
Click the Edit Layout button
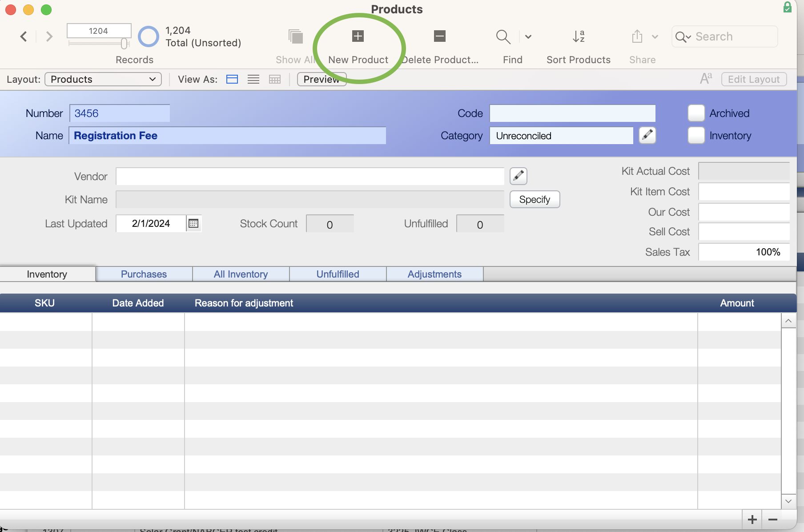coord(754,79)
